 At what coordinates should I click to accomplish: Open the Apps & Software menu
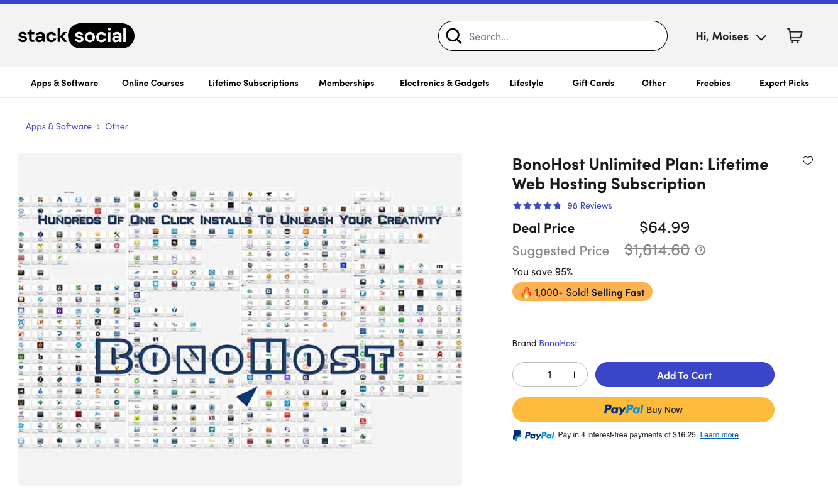64,83
